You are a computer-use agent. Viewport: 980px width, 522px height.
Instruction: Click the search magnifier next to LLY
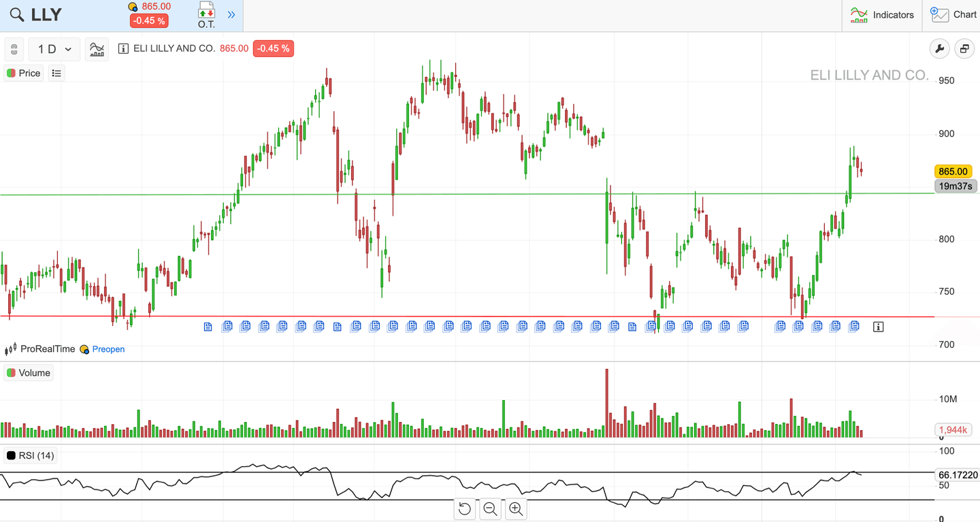pyautogui.click(x=16, y=14)
